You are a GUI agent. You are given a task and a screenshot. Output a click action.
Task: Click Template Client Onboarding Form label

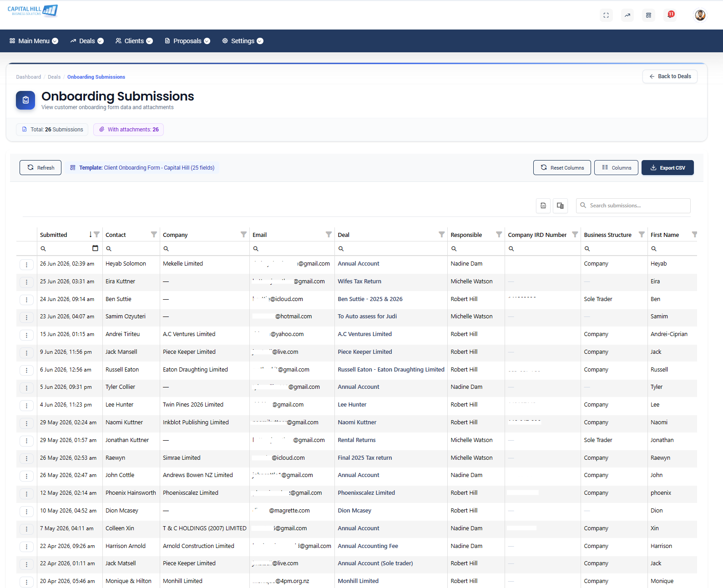point(142,168)
